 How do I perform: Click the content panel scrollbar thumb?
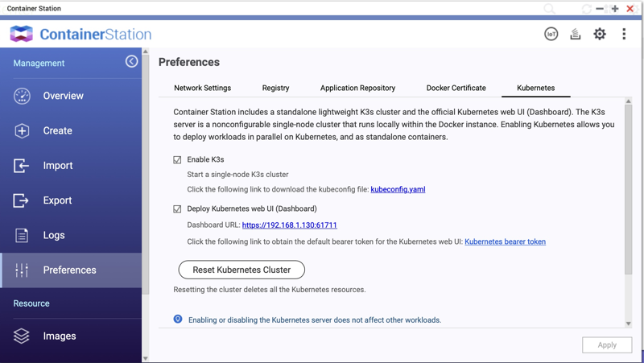point(629,190)
